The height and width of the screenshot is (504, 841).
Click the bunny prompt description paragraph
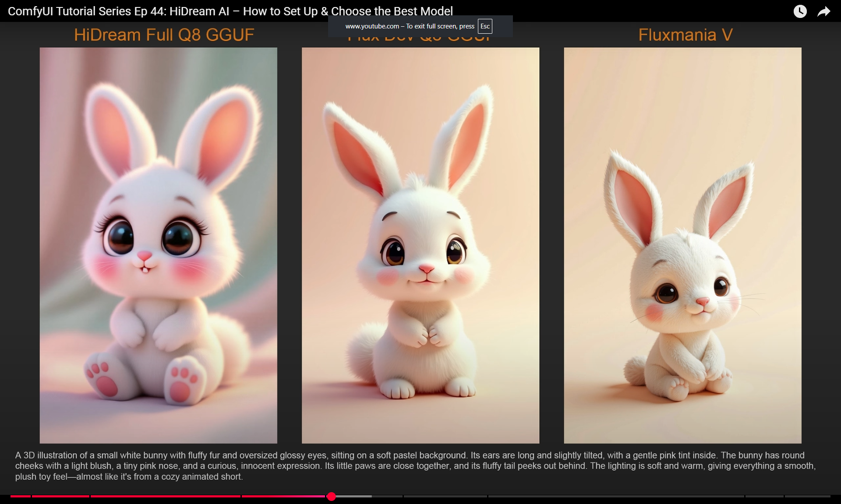point(415,466)
